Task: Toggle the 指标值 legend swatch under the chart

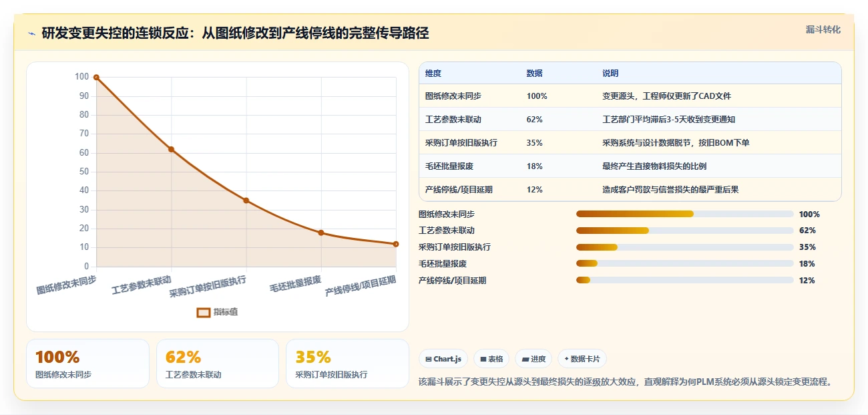Action: tap(204, 312)
